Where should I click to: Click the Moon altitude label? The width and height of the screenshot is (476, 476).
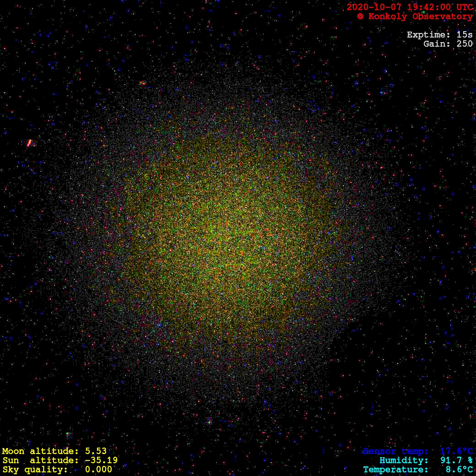[40, 451]
